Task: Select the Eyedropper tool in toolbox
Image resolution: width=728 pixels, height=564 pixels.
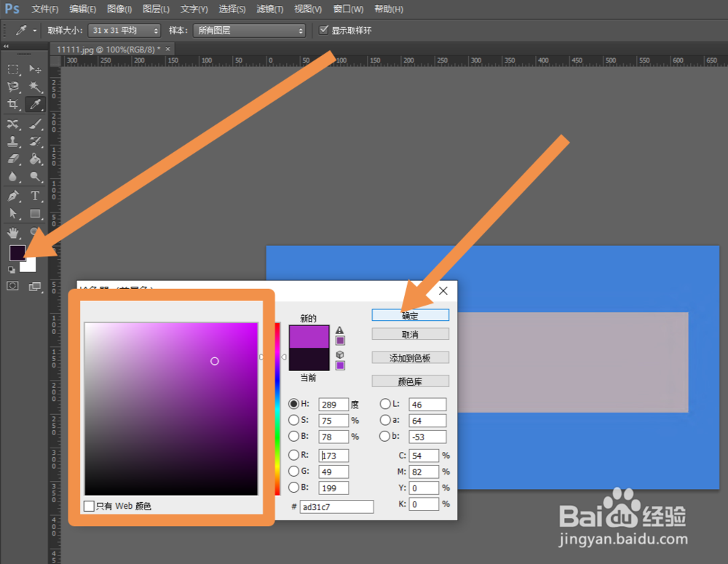Action: tap(35, 105)
